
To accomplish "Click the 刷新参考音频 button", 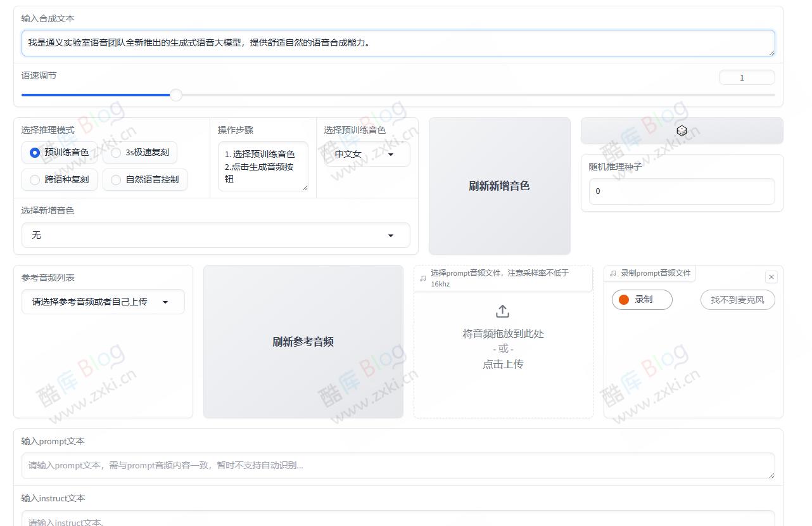I will tap(303, 341).
